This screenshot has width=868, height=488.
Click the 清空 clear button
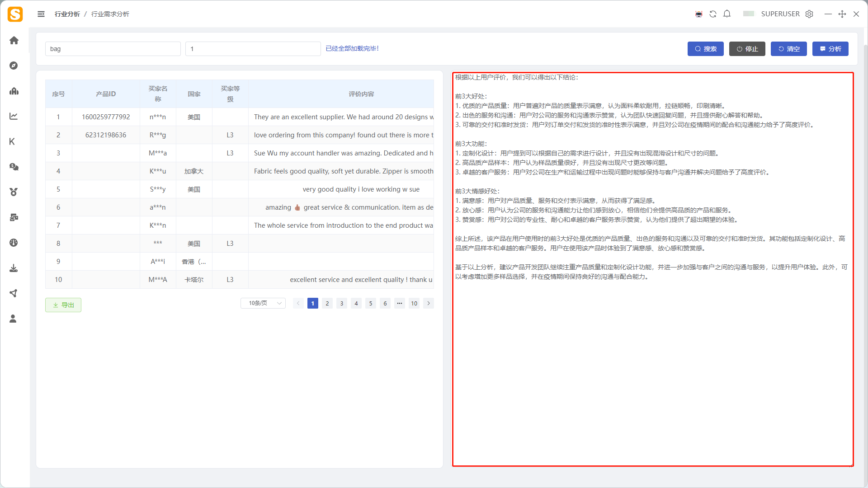pos(789,49)
